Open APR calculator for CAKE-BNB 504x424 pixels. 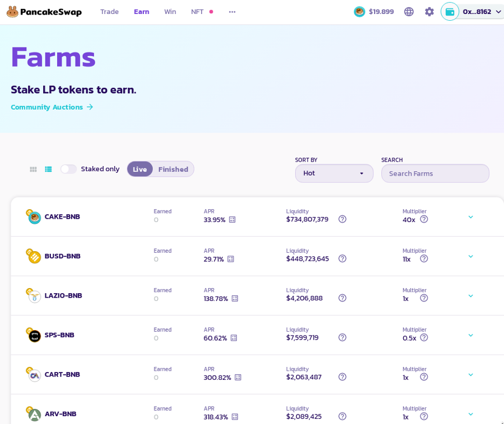tap(232, 219)
